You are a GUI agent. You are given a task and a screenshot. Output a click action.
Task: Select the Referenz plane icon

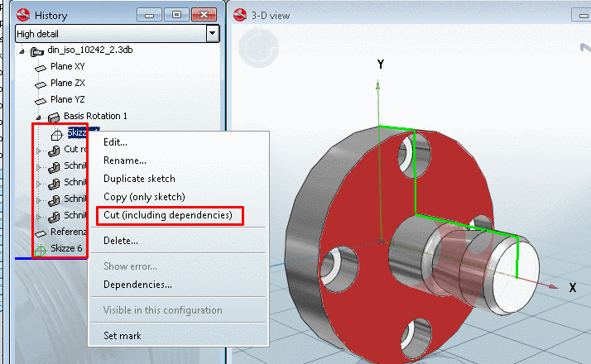point(41,233)
